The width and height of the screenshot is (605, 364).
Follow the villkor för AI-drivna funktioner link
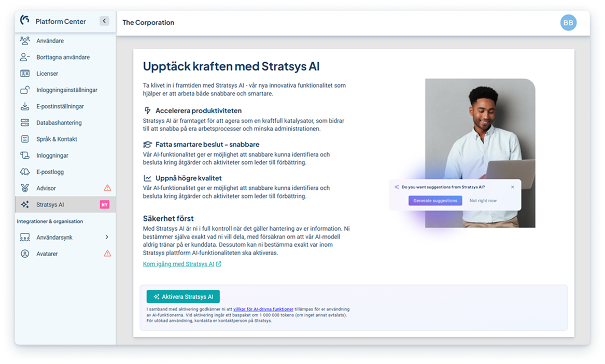click(263, 309)
